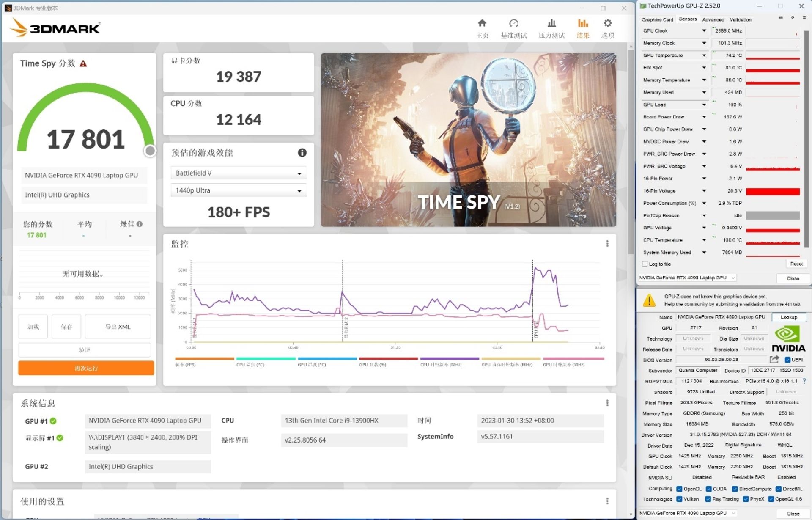Switch to the Sensors tab in GPU-Z

688,19
